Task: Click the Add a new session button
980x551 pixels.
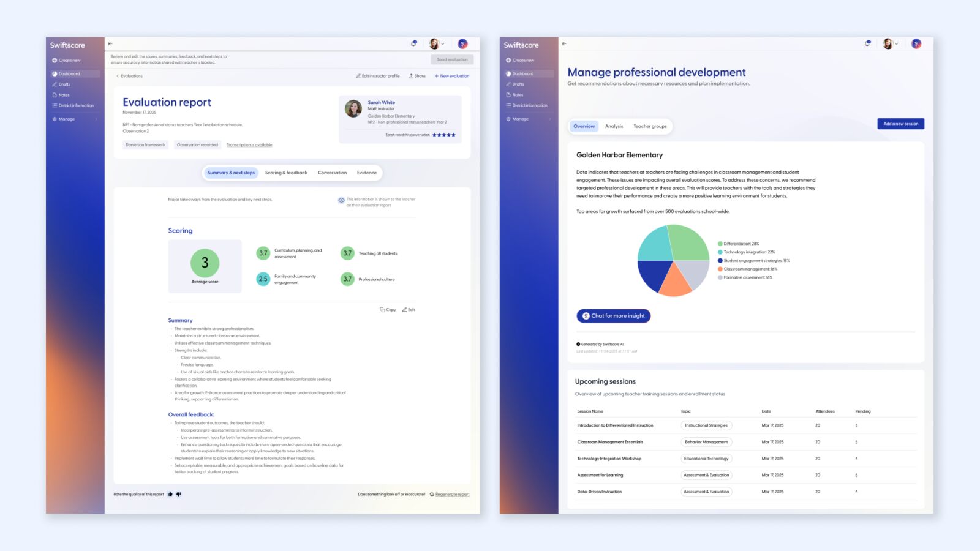Action: tap(900, 124)
